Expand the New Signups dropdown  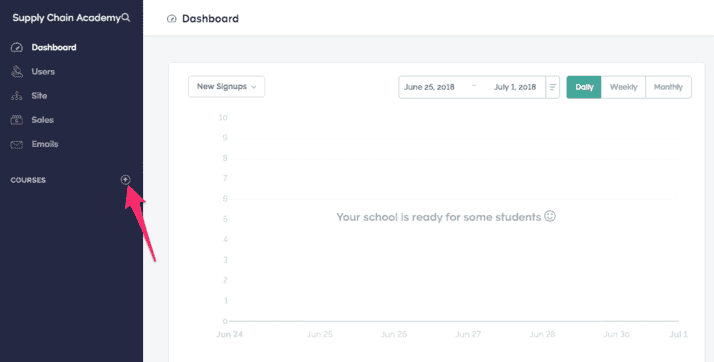[226, 87]
